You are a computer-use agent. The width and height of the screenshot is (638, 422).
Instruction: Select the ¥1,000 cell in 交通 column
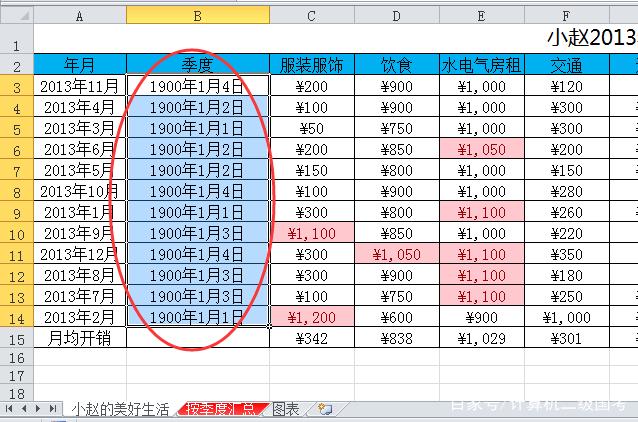(x=567, y=317)
